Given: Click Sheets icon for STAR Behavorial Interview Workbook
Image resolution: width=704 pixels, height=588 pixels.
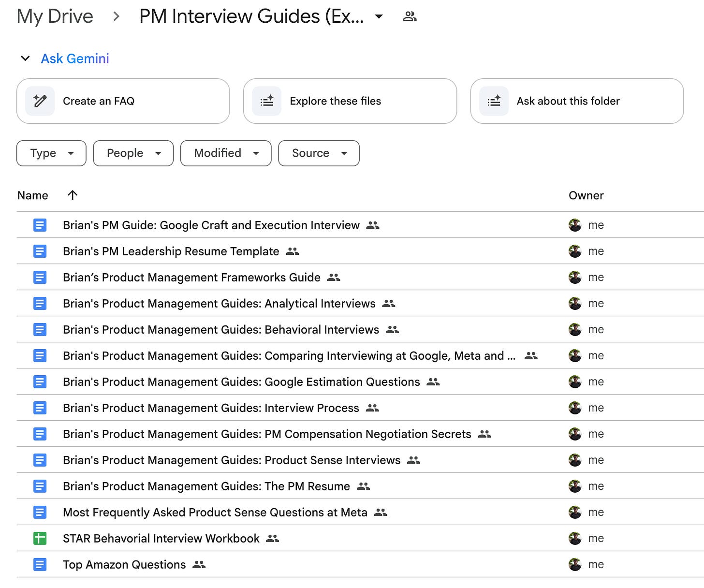Looking at the screenshot, I should pyautogui.click(x=40, y=538).
